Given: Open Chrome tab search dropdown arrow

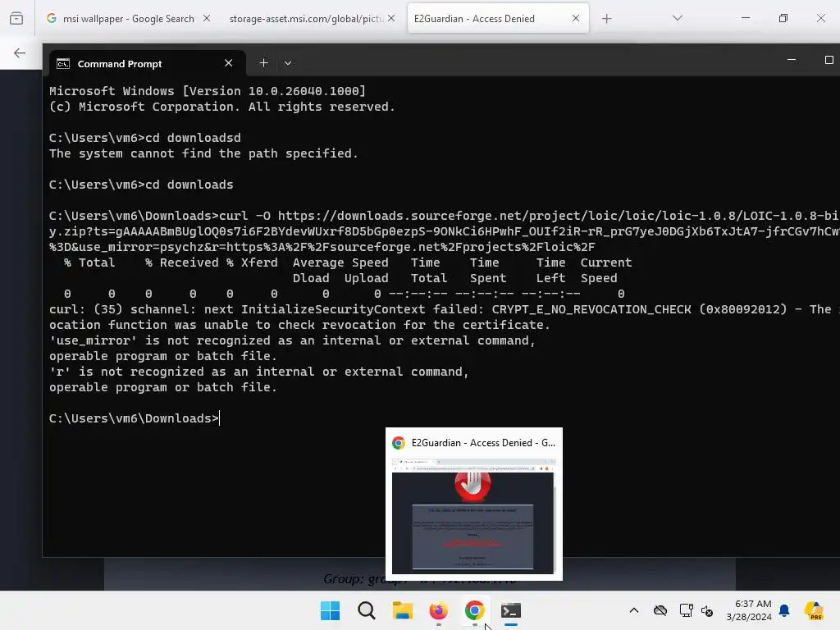Looking at the screenshot, I should [x=677, y=18].
